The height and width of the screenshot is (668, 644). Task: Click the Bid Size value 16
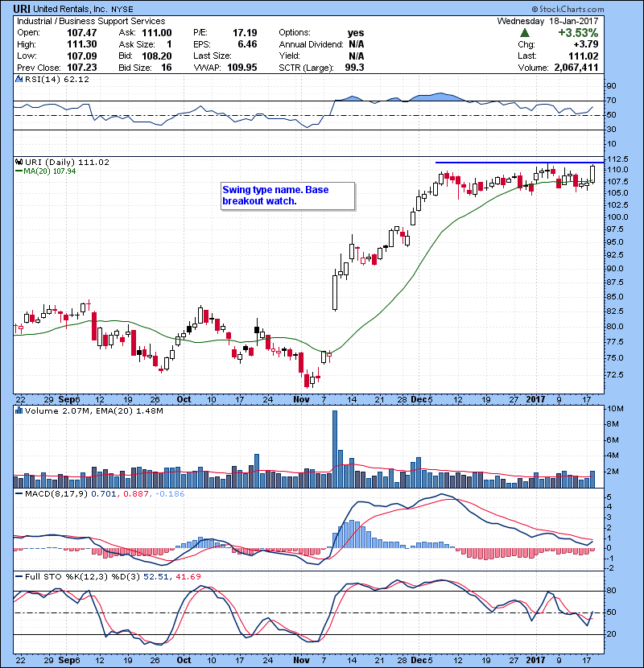tap(166, 68)
